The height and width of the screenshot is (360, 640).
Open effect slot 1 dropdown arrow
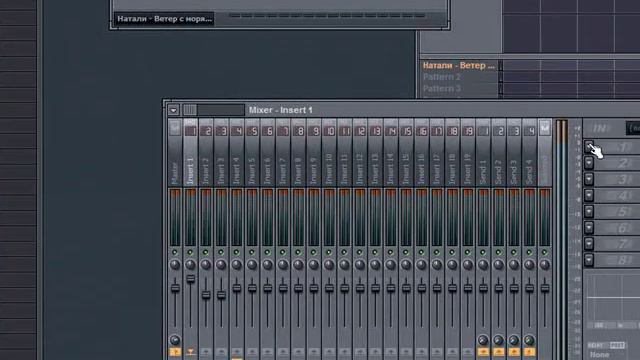point(589,147)
